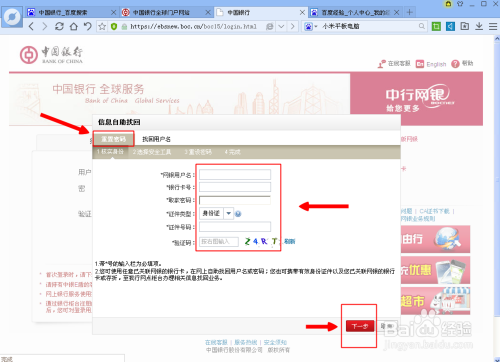Open 在线客服 online service link at top
The height and width of the screenshot is (362, 500).
point(394,63)
